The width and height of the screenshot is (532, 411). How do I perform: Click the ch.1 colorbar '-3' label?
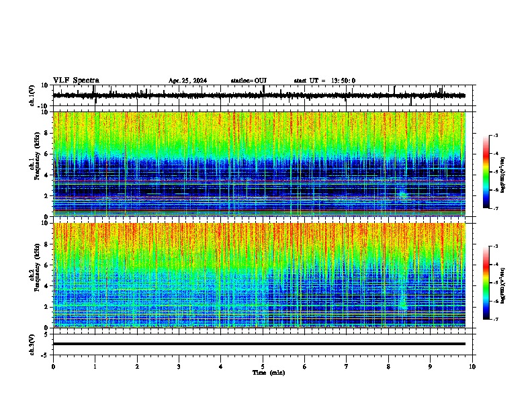point(495,135)
